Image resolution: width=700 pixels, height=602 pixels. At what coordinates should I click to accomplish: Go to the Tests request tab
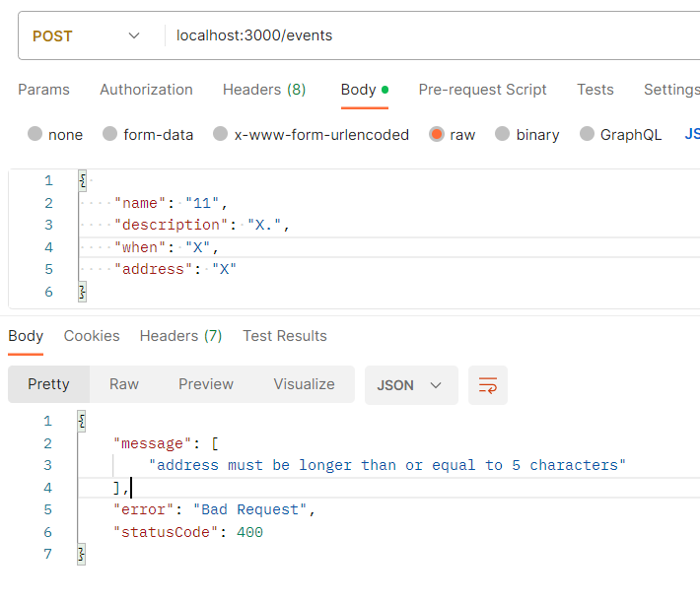595,90
